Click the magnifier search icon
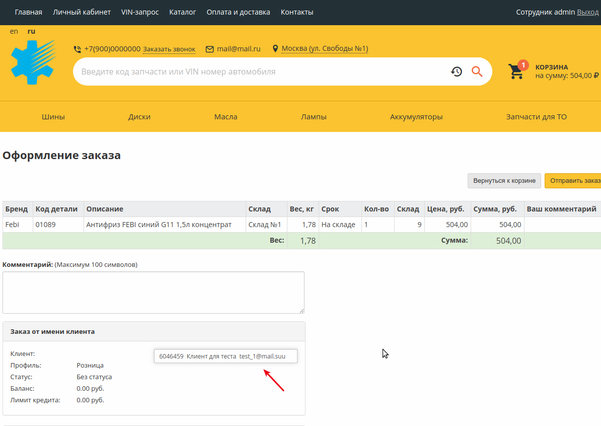The width and height of the screenshot is (601, 426). click(477, 72)
